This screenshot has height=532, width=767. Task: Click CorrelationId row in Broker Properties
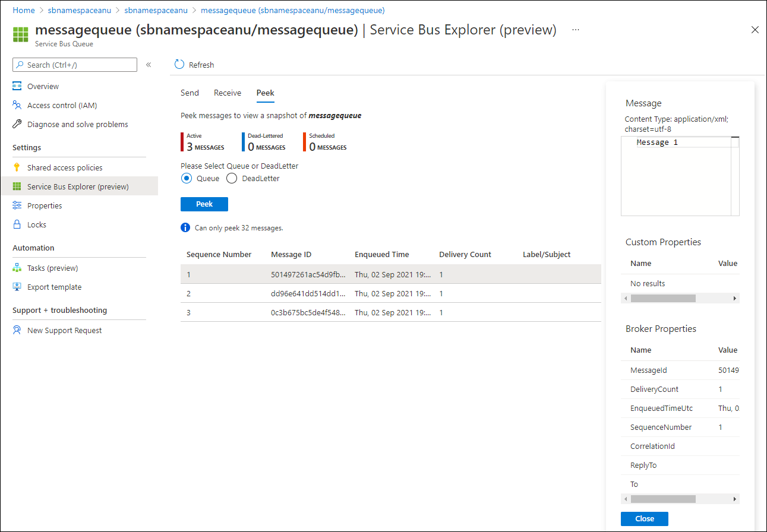[680, 446]
